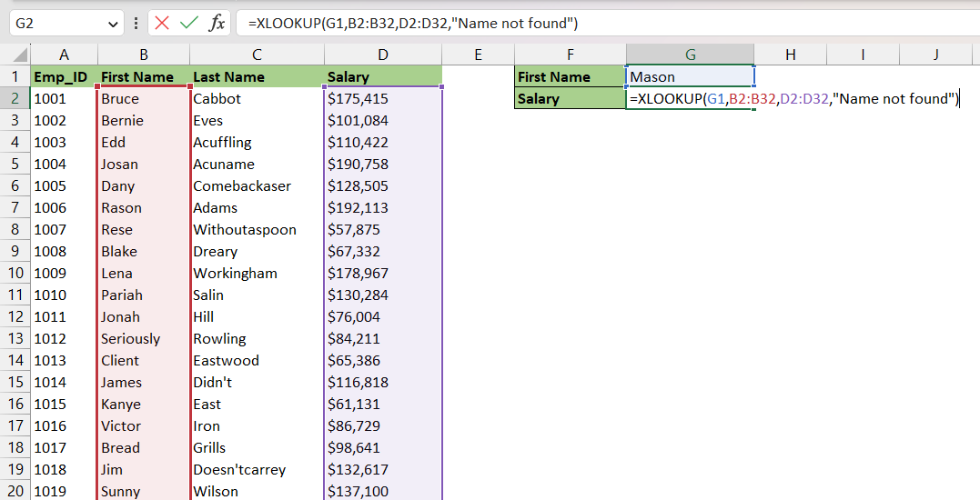Select the cell containing Jonah
The image size is (980, 500).
144,317
